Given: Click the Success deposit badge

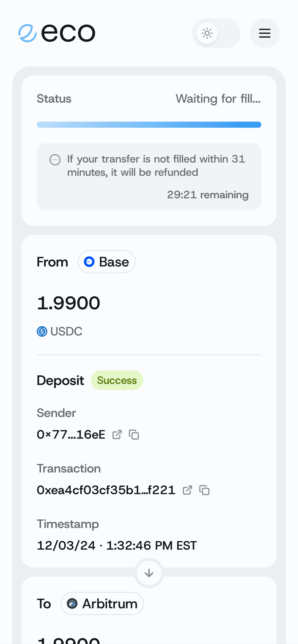Looking at the screenshot, I should click(117, 380).
